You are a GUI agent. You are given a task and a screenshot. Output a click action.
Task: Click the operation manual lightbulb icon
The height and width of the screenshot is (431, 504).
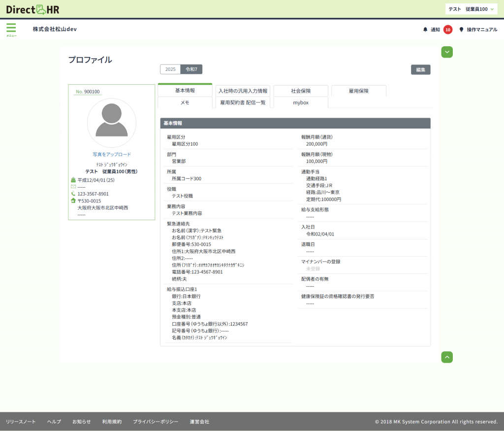click(461, 30)
